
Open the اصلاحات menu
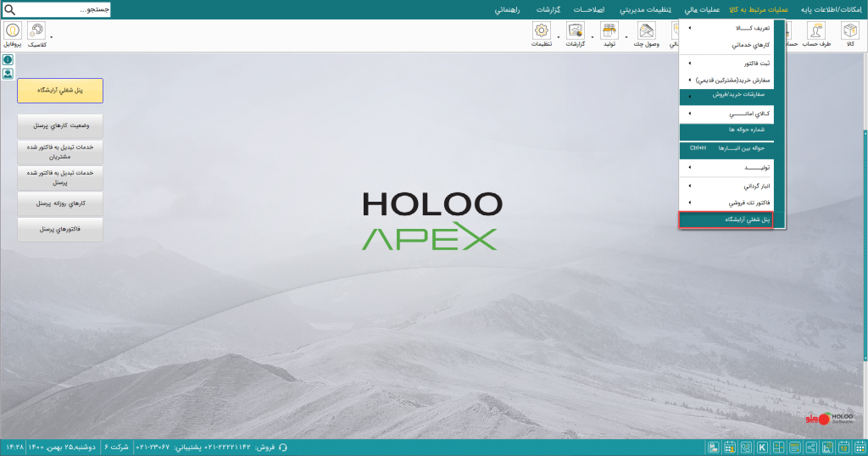click(589, 10)
